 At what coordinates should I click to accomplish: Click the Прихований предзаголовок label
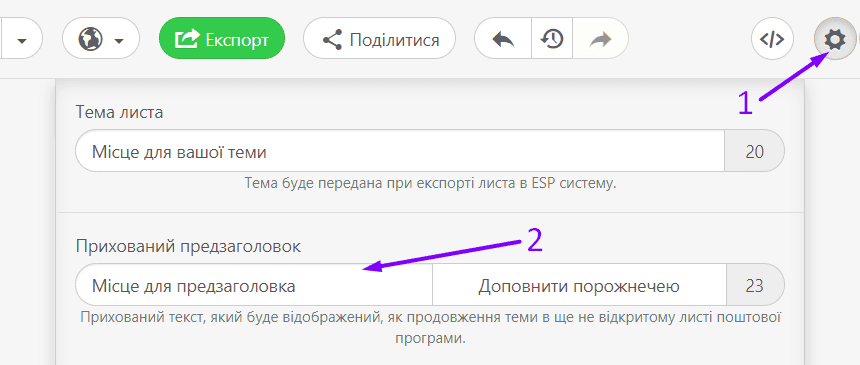click(189, 246)
